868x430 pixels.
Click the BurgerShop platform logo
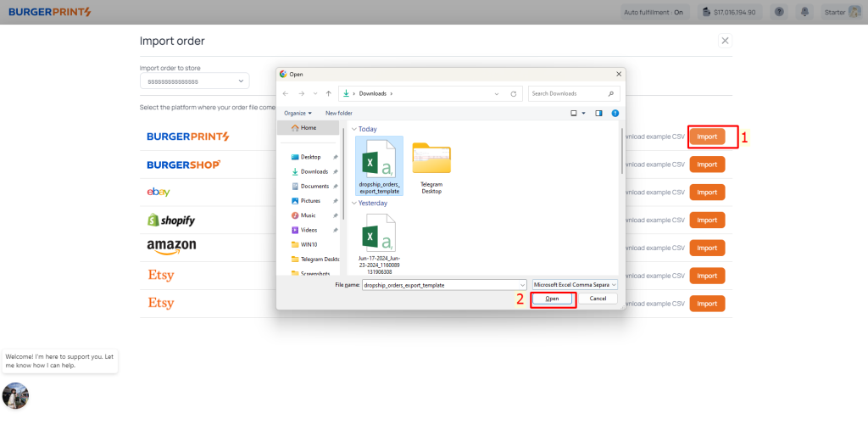pos(184,165)
